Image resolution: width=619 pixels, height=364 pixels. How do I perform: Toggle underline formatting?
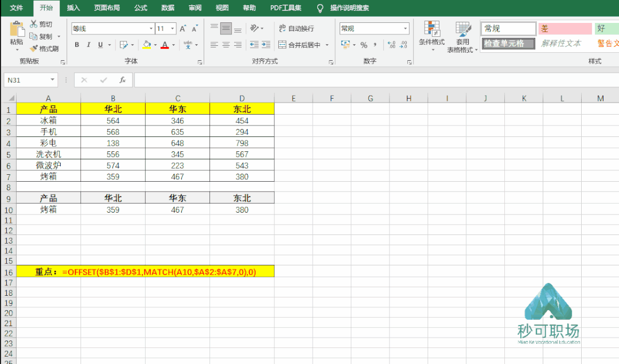tap(99, 44)
